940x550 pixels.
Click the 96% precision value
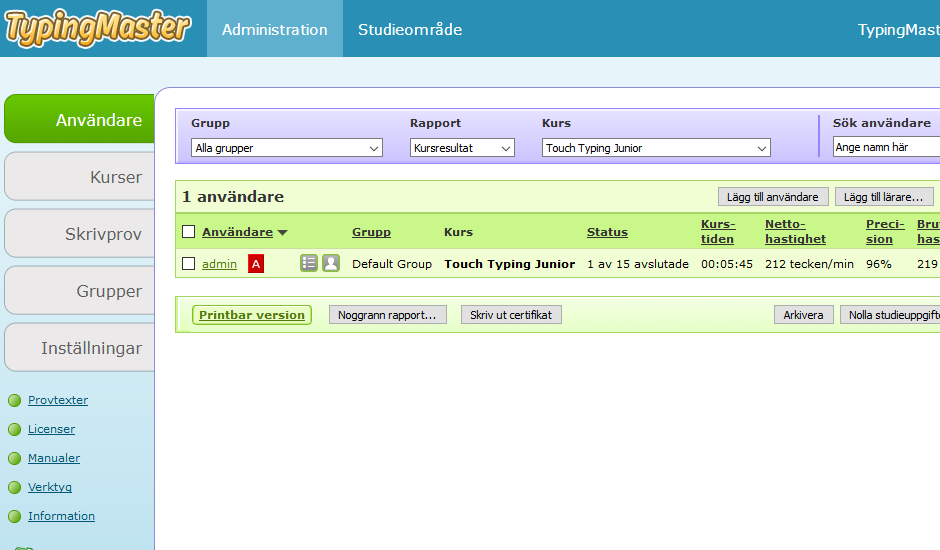pyautogui.click(x=879, y=264)
